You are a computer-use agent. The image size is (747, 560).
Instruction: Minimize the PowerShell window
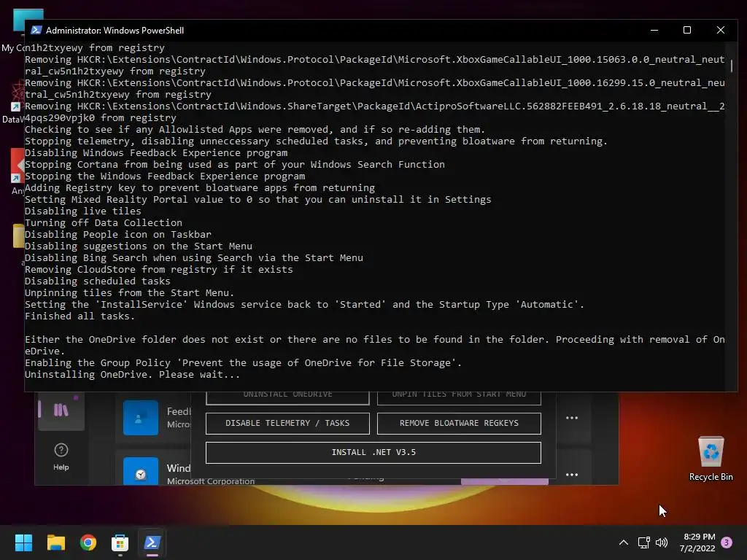pos(654,30)
